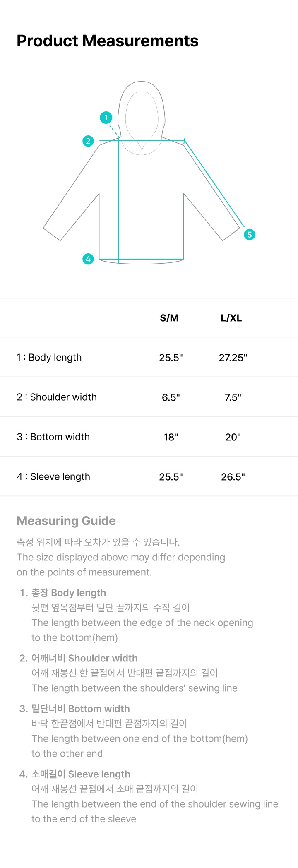Click the 27.25" body length value
Image resolution: width=298 pixels, height=868 pixels.
[x=233, y=358]
